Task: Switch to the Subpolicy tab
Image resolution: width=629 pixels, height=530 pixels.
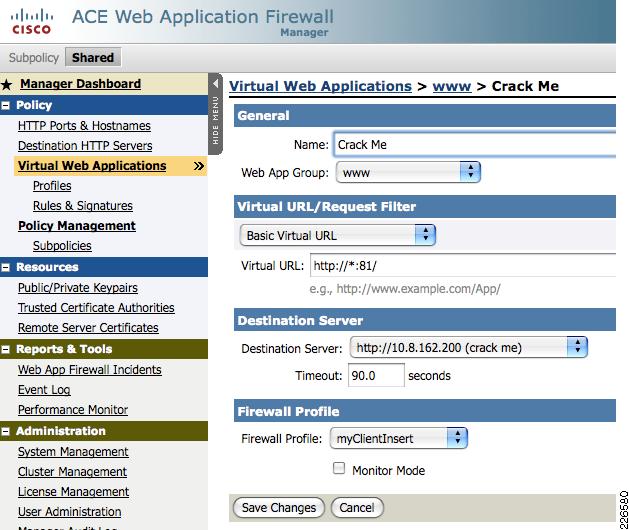Action: point(34,58)
